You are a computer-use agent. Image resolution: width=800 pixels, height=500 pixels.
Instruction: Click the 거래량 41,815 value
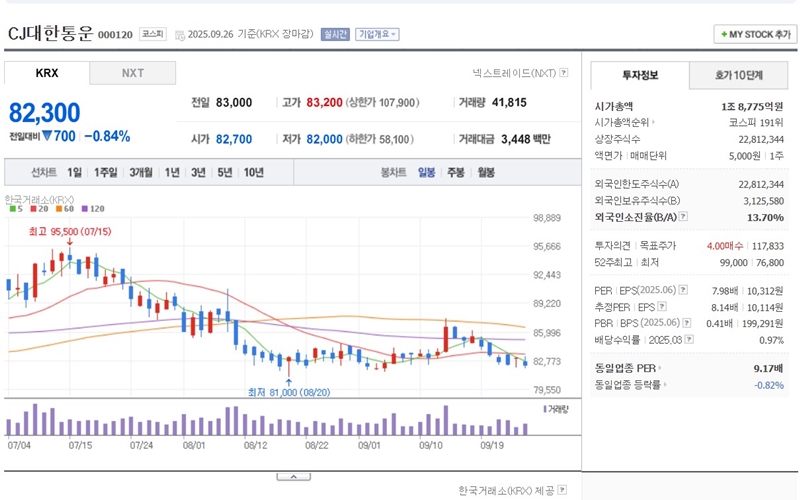pyautogui.click(x=509, y=103)
